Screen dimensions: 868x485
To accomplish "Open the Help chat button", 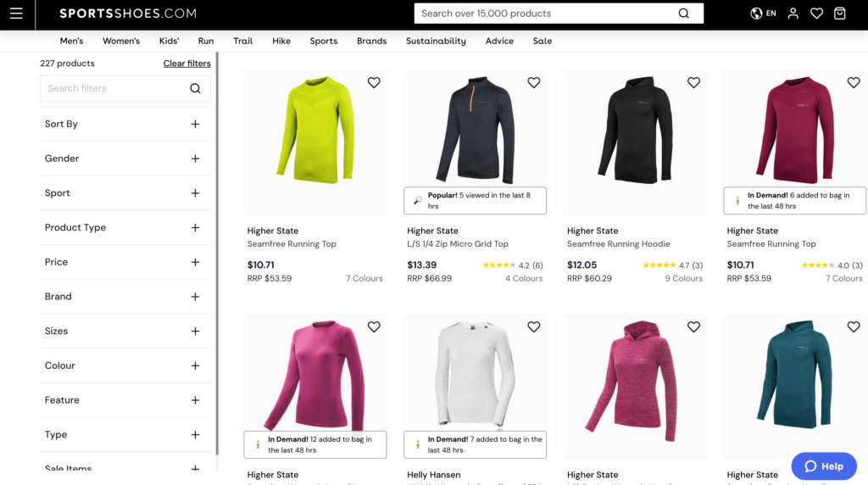I will click(824, 466).
